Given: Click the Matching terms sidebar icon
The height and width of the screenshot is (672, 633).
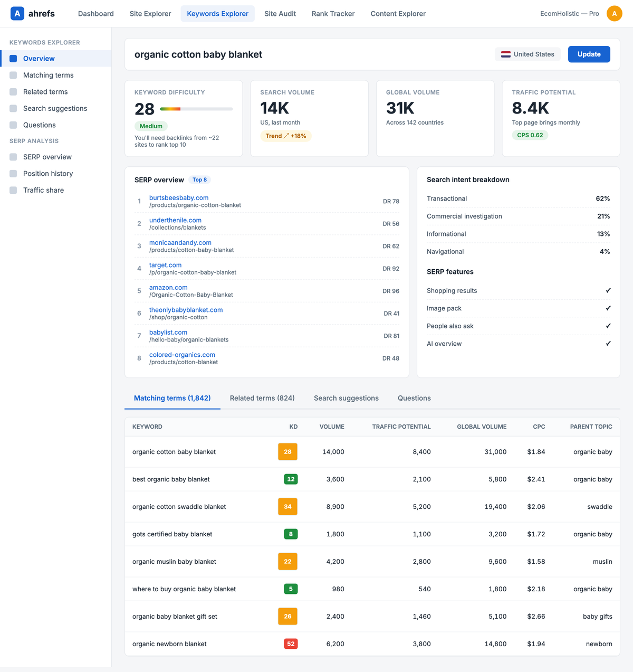Looking at the screenshot, I should click(x=13, y=75).
